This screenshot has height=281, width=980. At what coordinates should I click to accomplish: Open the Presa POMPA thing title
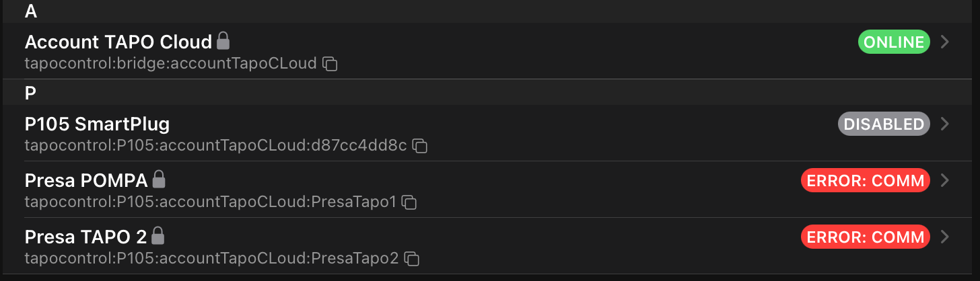point(86,180)
